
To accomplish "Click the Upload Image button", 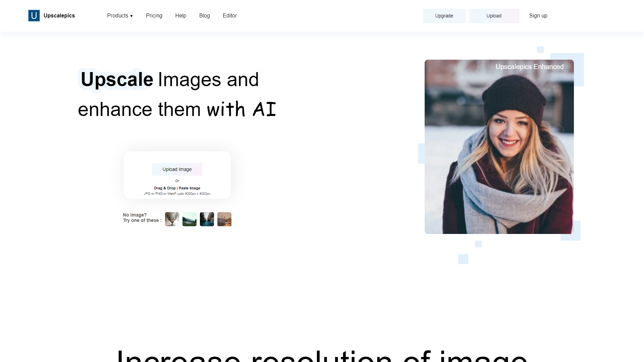I will 177,169.
